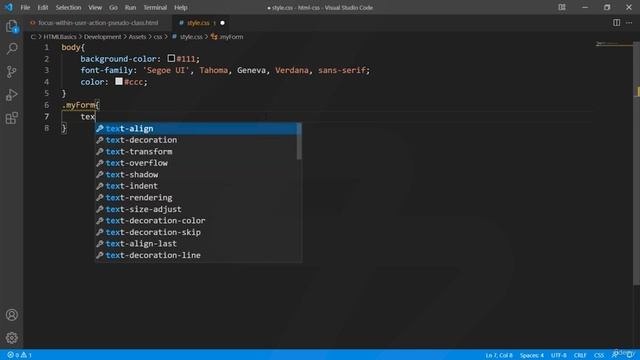Click the feedback icon in status bar
This screenshot has width=640, height=360.
point(615,355)
